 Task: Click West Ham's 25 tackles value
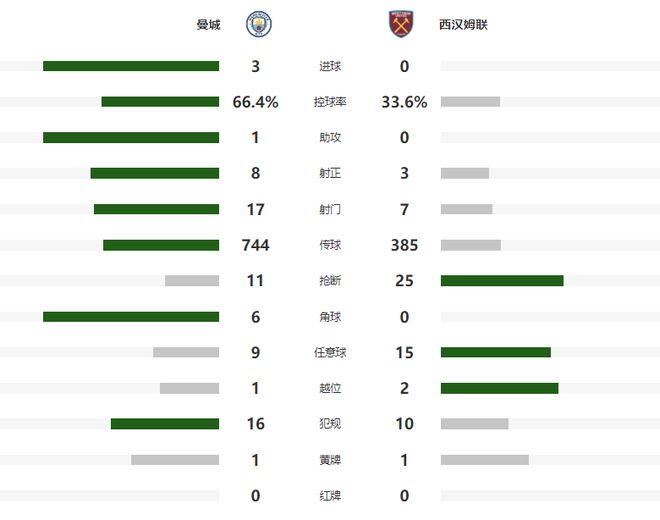click(404, 281)
